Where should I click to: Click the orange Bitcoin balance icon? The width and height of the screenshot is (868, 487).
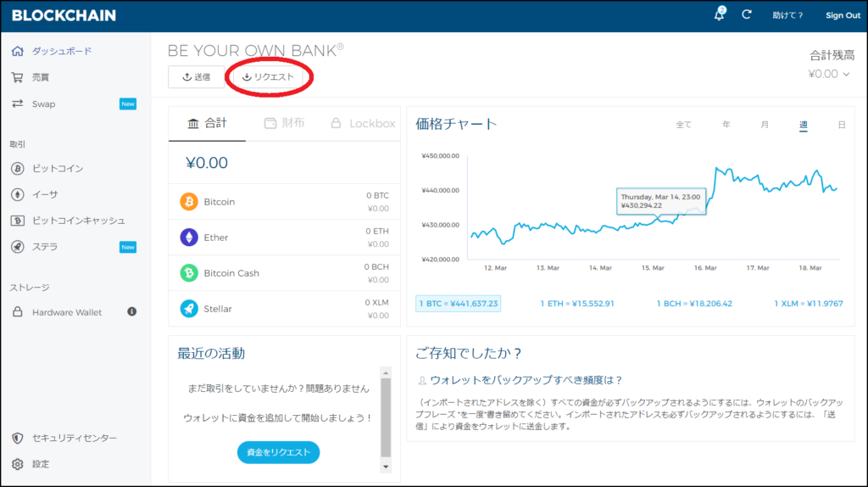(x=189, y=202)
